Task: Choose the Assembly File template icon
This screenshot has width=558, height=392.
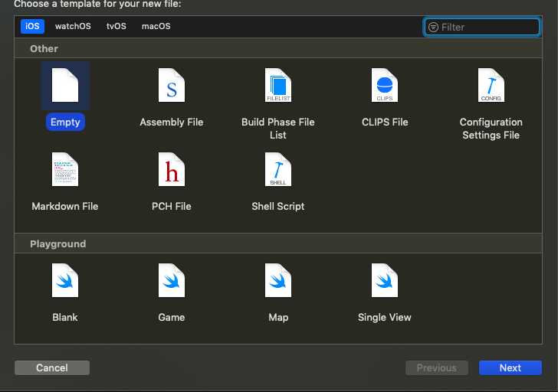Action: [x=172, y=86]
